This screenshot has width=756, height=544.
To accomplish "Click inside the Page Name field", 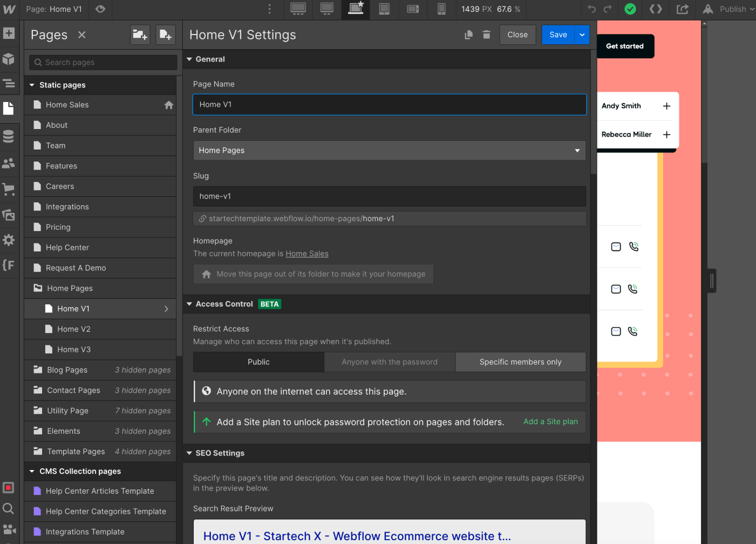I will click(x=389, y=105).
